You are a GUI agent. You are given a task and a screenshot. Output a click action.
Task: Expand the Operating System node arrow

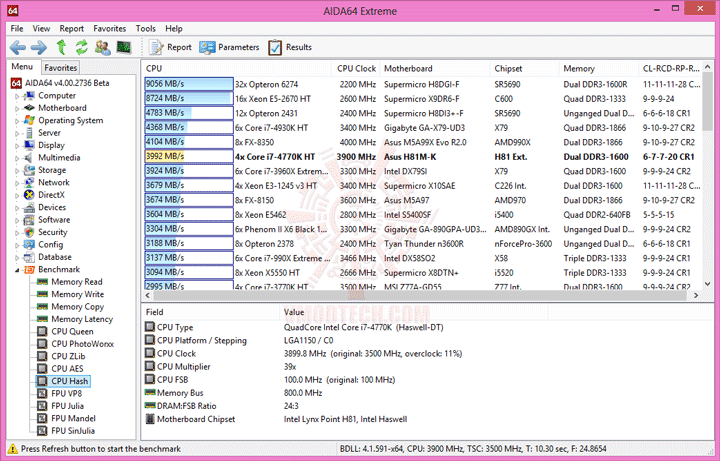click(17, 121)
